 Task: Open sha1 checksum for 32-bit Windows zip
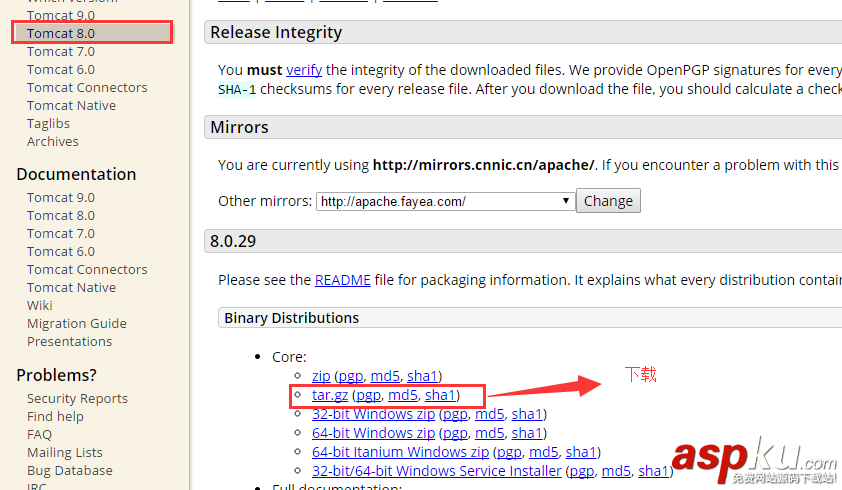click(x=527, y=414)
